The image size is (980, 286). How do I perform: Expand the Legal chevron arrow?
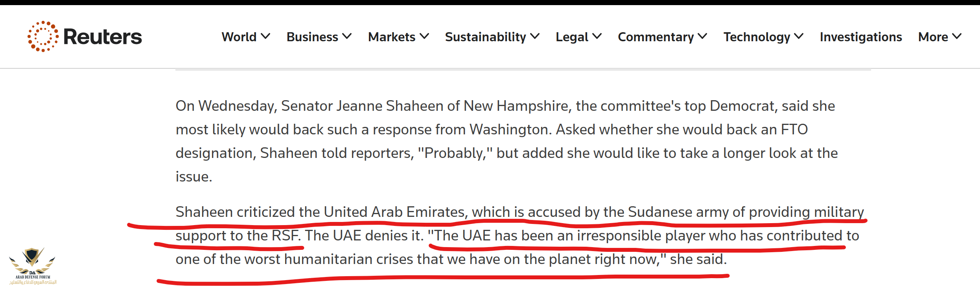point(597,37)
